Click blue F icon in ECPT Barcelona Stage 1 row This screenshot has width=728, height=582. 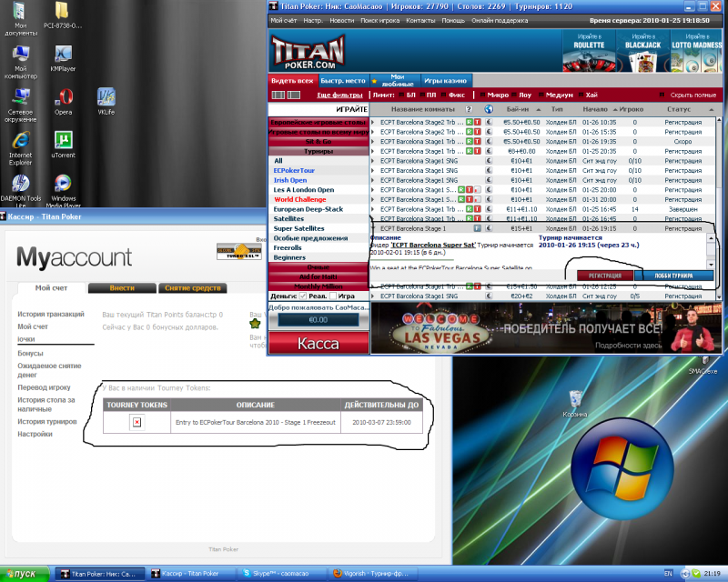point(477,228)
